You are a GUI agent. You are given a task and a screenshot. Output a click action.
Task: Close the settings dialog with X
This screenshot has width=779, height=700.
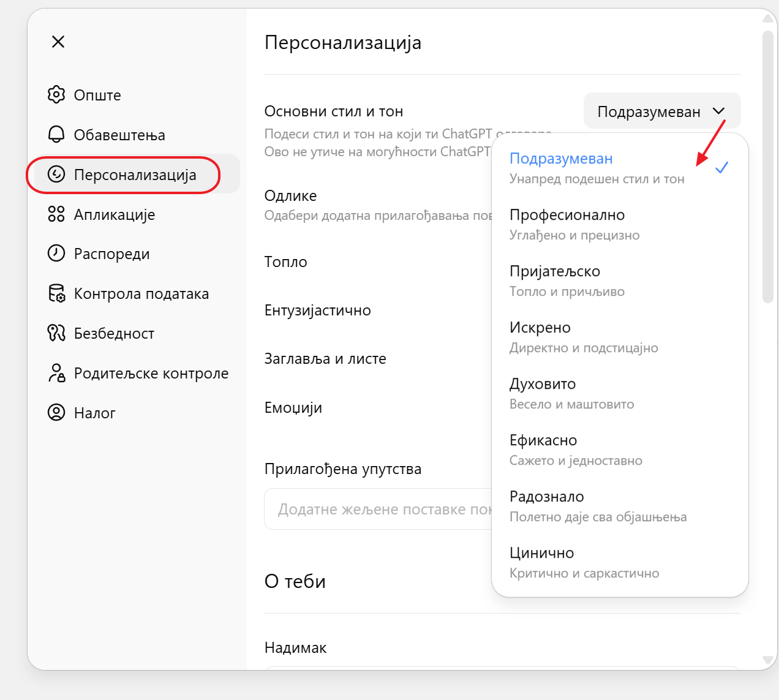(x=58, y=42)
